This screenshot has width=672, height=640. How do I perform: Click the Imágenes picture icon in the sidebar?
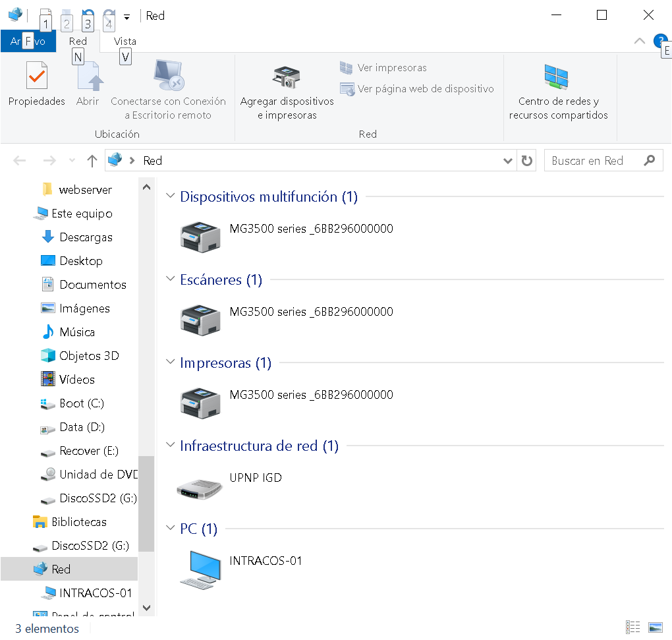[48, 308]
